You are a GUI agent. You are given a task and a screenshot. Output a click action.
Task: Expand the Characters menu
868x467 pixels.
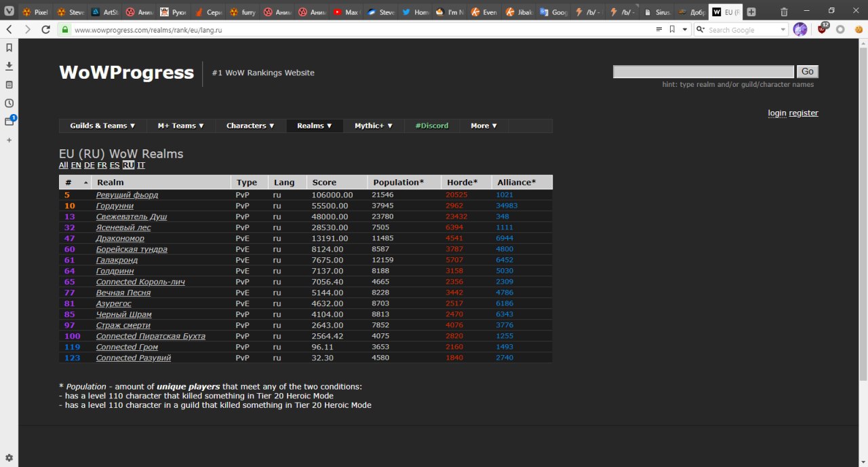[251, 126]
